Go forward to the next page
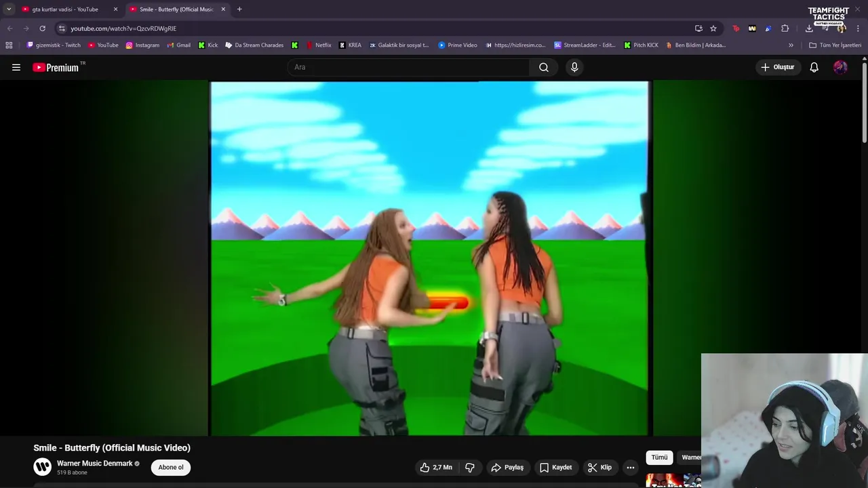The width and height of the screenshot is (868, 488). coord(26,28)
